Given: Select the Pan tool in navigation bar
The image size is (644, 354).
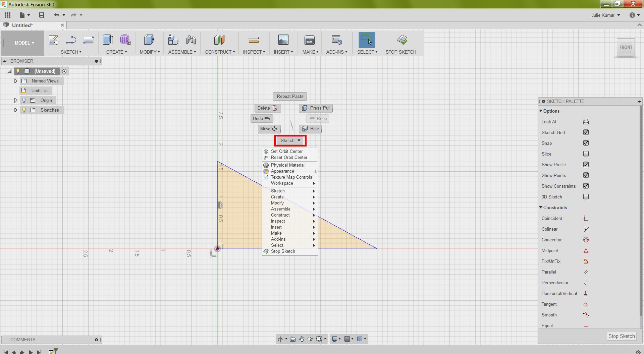Looking at the screenshot, I should click(x=301, y=339).
